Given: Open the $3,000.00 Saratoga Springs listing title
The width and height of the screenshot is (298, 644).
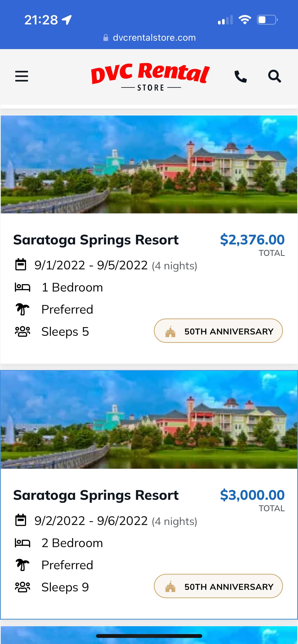Looking at the screenshot, I should 96,495.
